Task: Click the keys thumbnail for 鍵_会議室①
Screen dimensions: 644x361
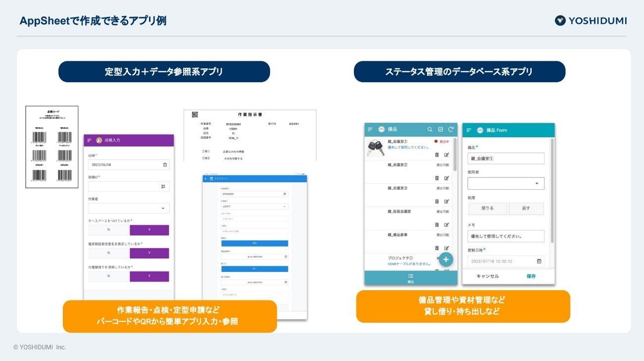Action: click(375, 148)
